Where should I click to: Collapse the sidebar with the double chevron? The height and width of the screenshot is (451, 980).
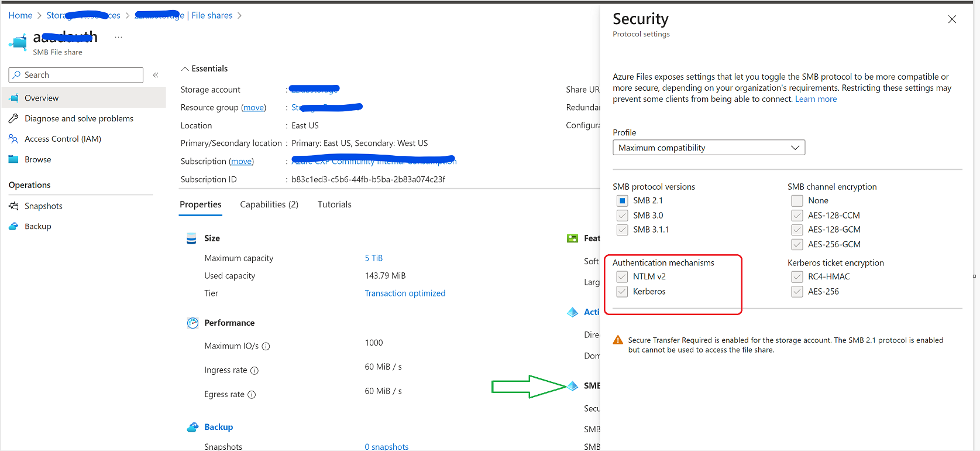156,75
